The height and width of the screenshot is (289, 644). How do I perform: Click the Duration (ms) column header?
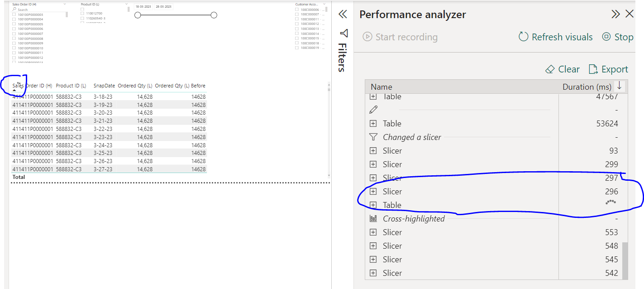click(587, 87)
